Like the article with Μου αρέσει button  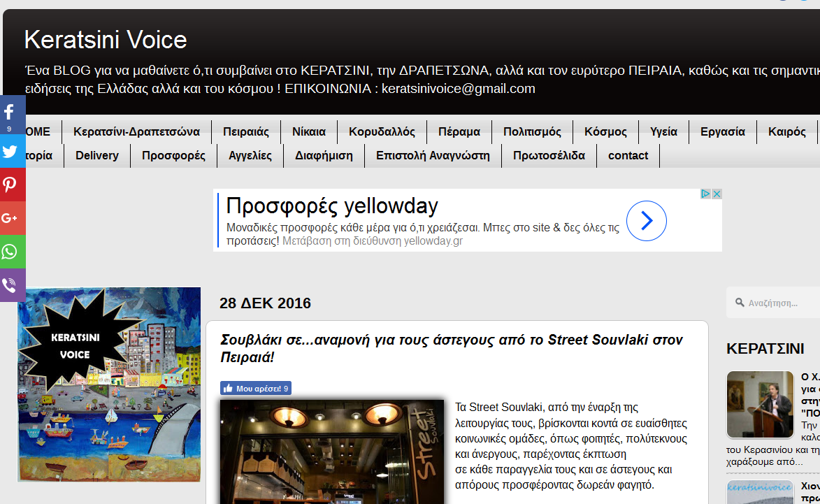click(256, 389)
